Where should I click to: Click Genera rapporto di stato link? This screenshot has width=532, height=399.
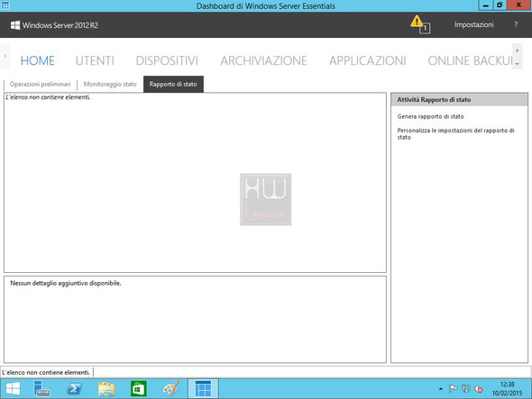(x=430, y=116)
